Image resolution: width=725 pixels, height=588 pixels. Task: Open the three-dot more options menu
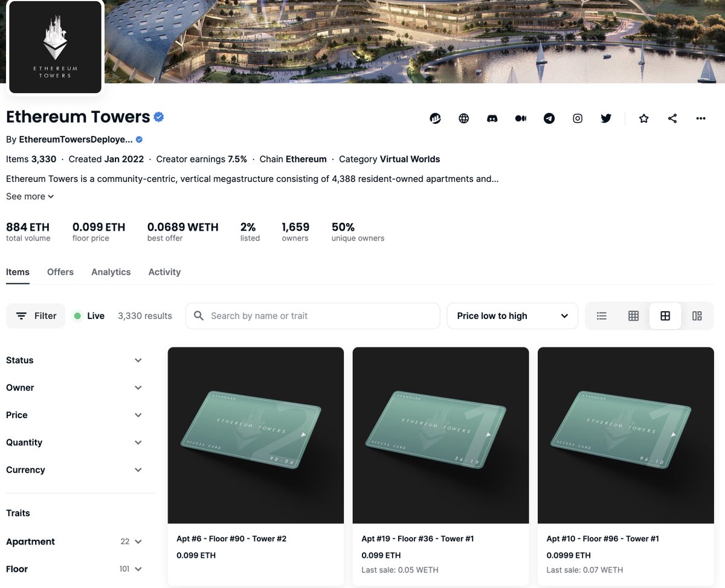pyautogui.click(x=701, y=118)
